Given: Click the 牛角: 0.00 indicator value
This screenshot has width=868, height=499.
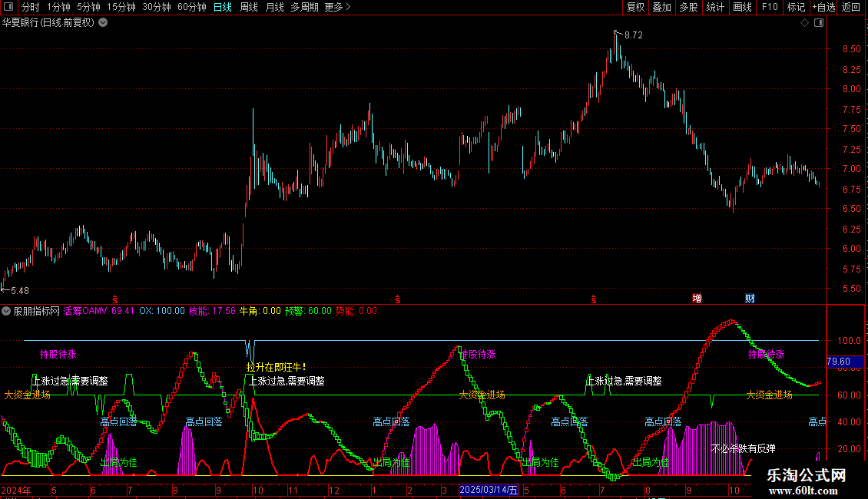Looking at the screenshot, I should click(x=260, y=311).
